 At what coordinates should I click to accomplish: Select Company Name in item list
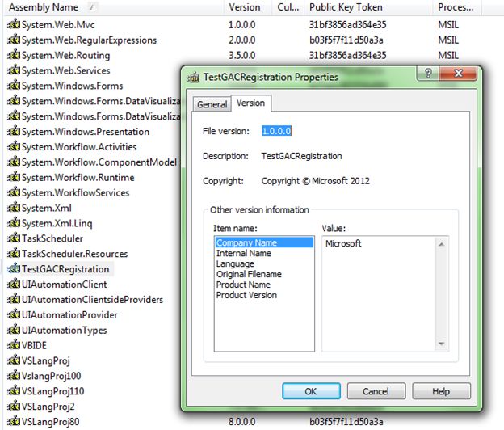264,242
